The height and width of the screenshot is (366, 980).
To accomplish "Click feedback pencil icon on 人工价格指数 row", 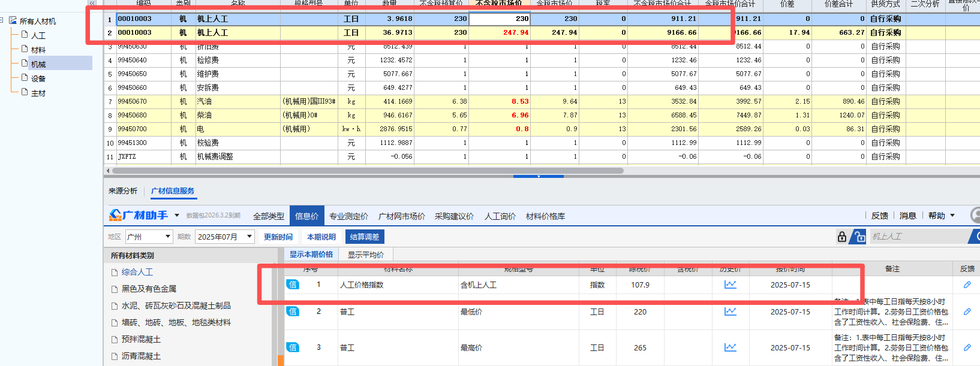I will point(967,285).
